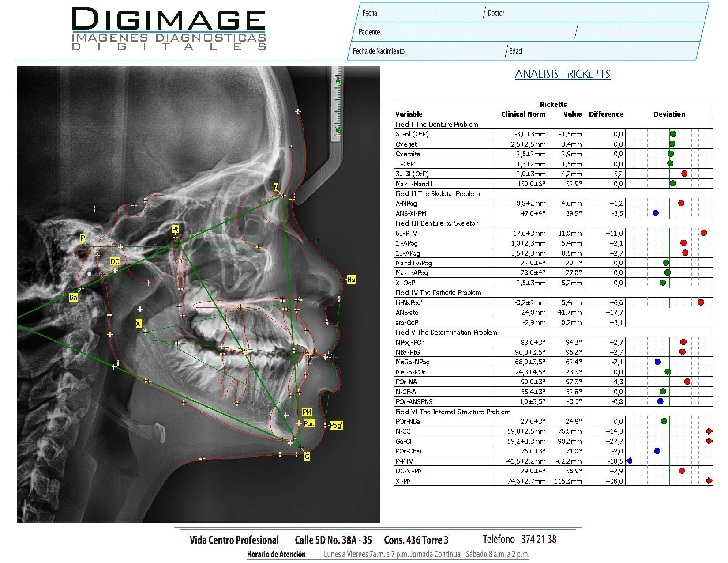728x563 pixels.
Task: Select the Pt landmark marker
Action: (175, 229)
